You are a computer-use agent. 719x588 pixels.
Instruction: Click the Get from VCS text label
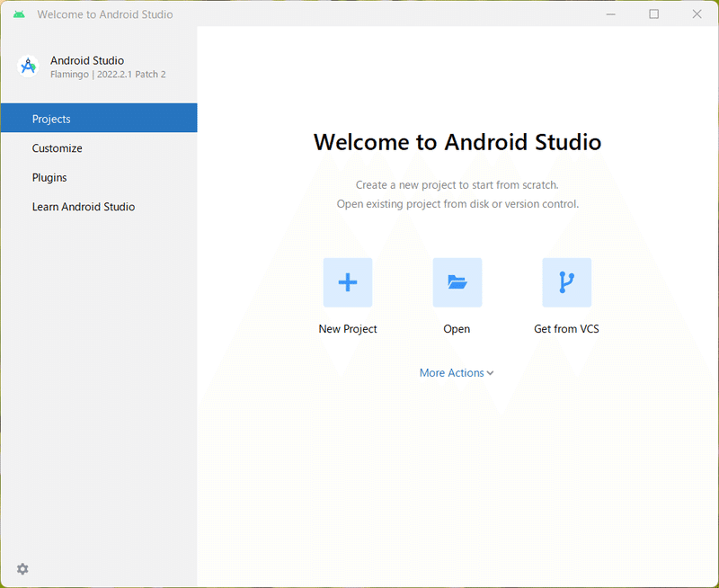[x=566, y=328]
